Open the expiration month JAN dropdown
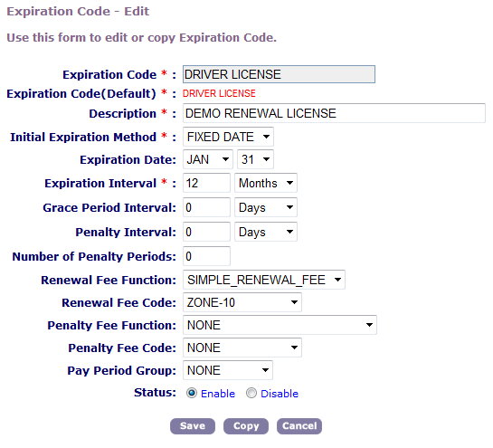The height and width of the screenshot is (448, 493). pyautogui.click(x=208, y=159)
